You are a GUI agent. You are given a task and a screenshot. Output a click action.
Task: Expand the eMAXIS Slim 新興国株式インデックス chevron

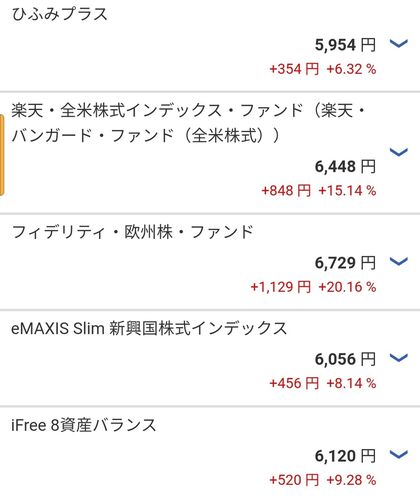[x=399, y=358]
